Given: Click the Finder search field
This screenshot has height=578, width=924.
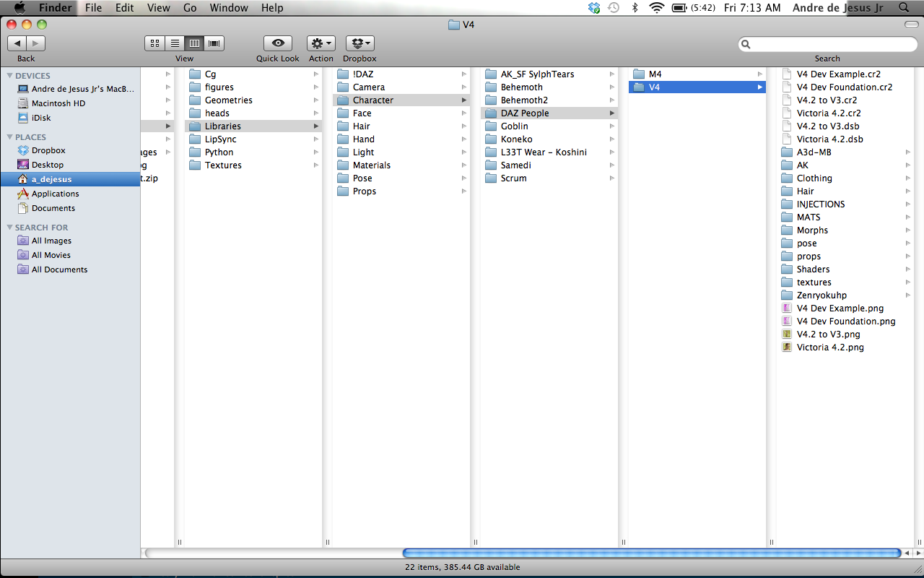Looking at the screenshot, I should [x=827, y=44].
